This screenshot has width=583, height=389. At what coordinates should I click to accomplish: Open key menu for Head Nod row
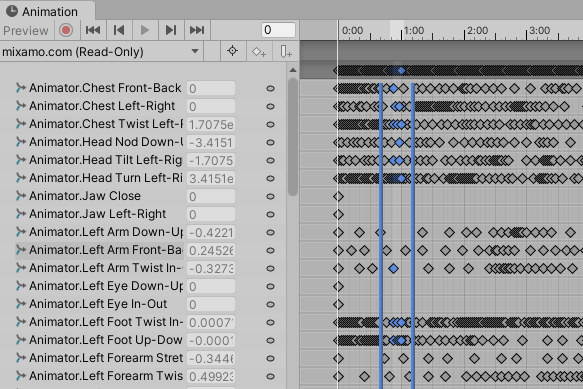click(x=270, y=142)
